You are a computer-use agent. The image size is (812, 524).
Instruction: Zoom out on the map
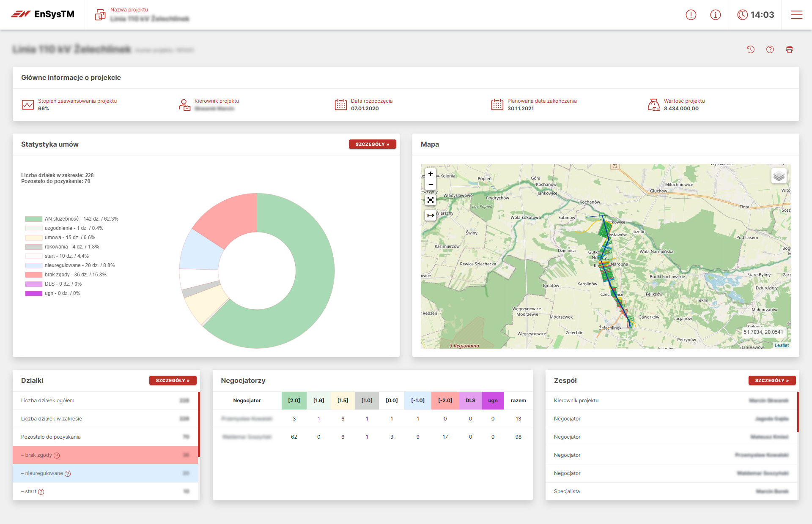pos(431,185)
